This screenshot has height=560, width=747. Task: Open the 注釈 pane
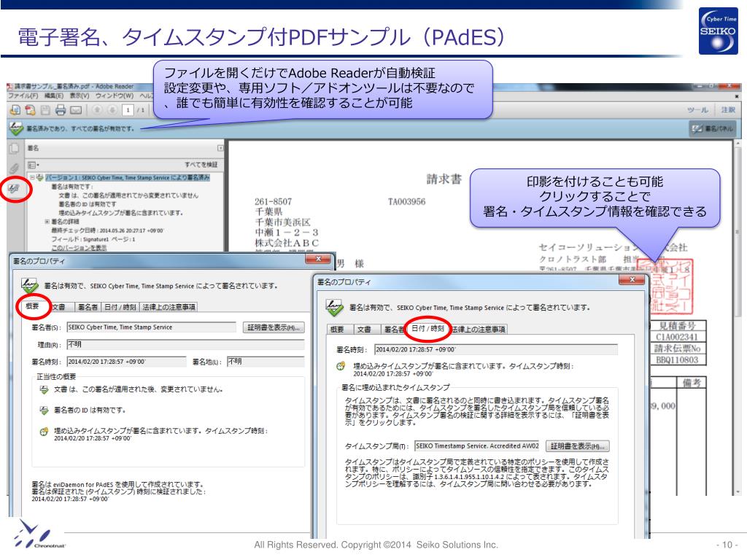tap(728, 110)
